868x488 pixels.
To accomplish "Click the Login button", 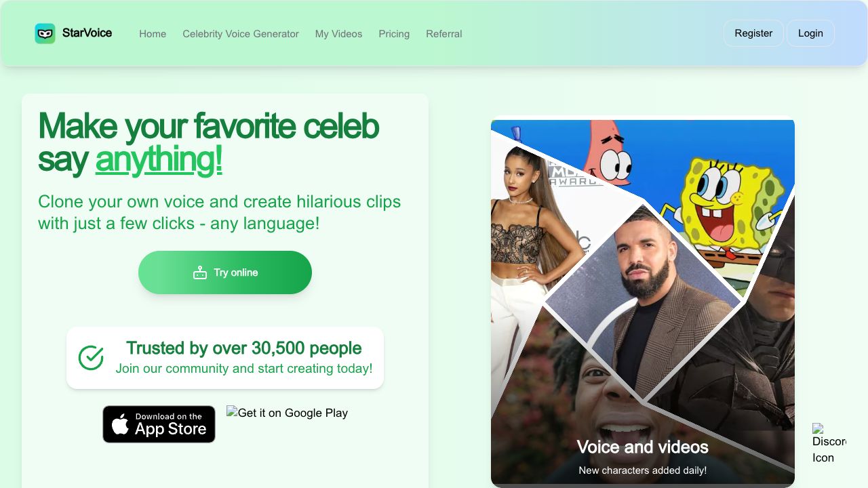I will [x=810, y=33].
